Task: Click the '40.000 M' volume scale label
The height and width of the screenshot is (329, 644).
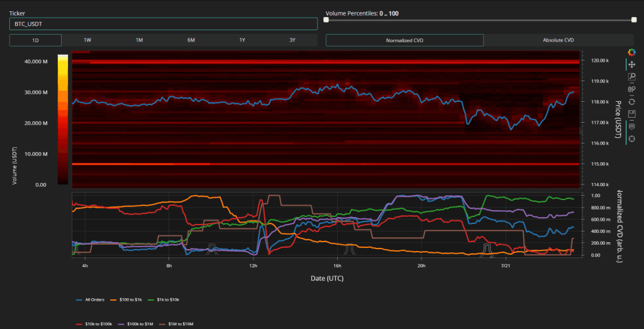Action: point(36,62)
